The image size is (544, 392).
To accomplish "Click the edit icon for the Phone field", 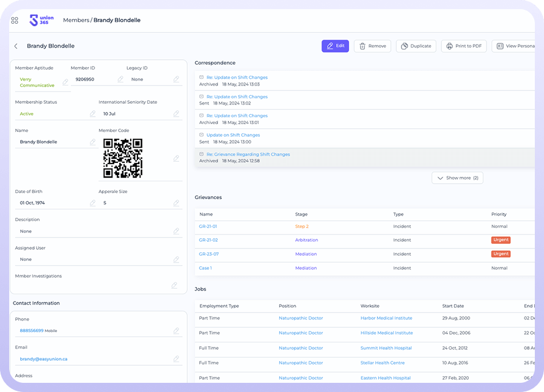I will tap(176, 331).
